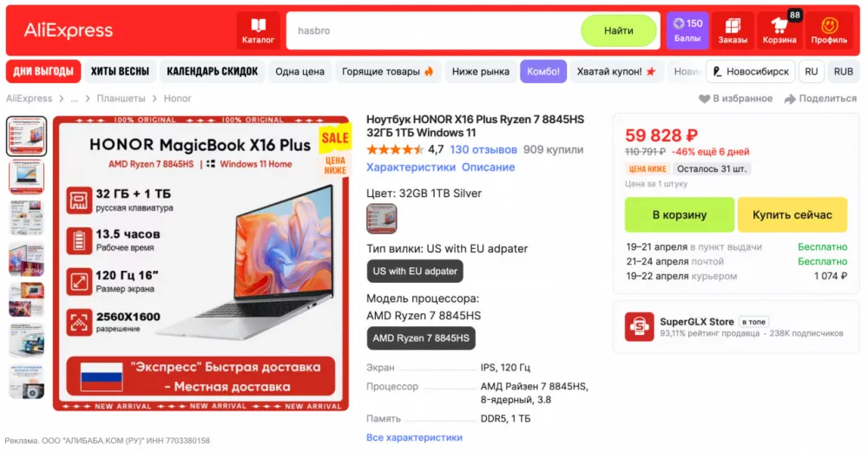Select the second product thumbnail image

point(26,177)
